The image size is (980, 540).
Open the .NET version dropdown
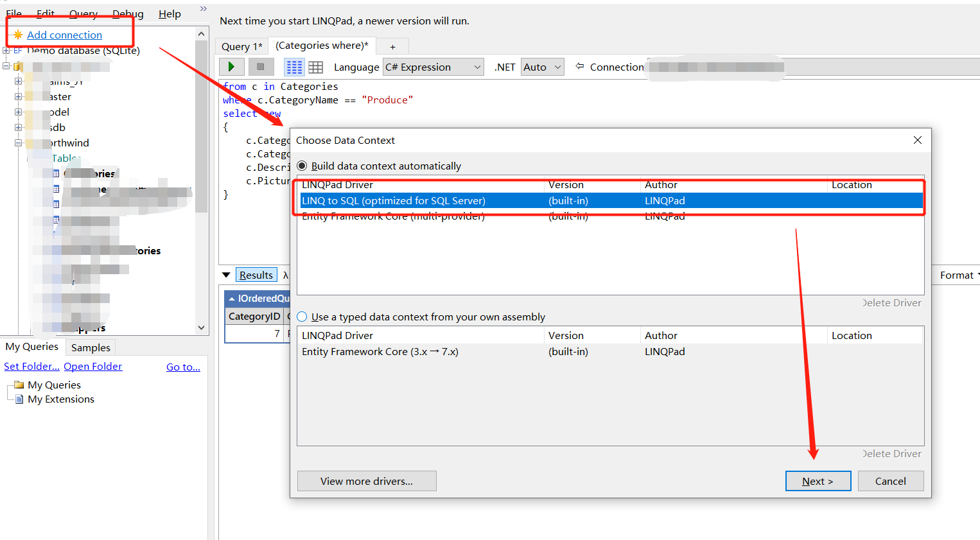543,67
